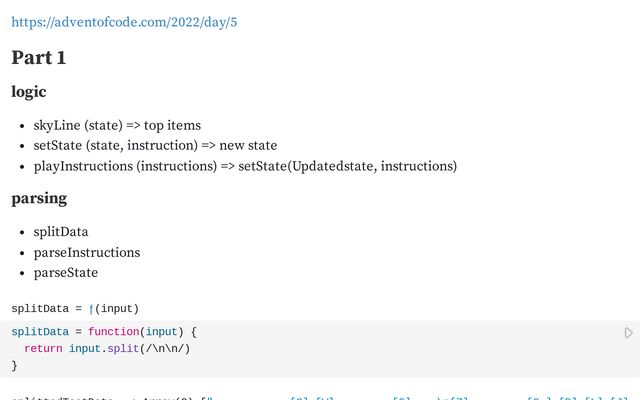Run the splitData cell with play icon
This screenshot has width=640, height=400.
pyautogui.click(x=629, y=332)
